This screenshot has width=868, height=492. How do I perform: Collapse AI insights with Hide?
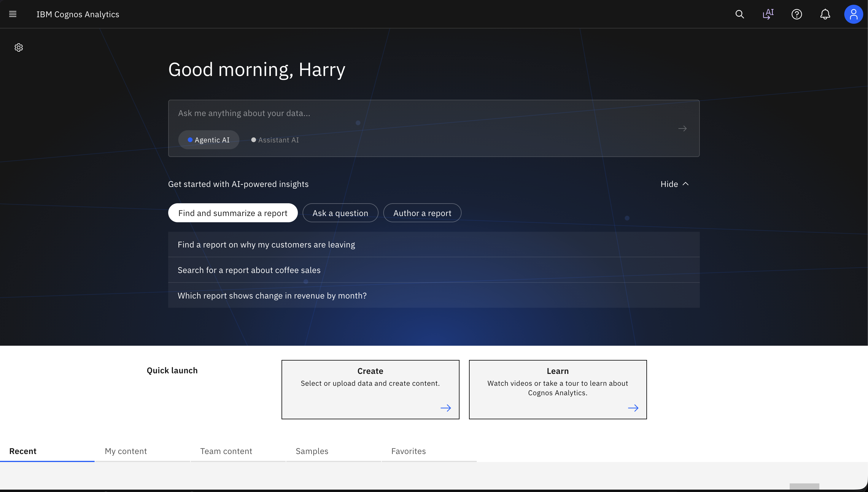point(675,184)
